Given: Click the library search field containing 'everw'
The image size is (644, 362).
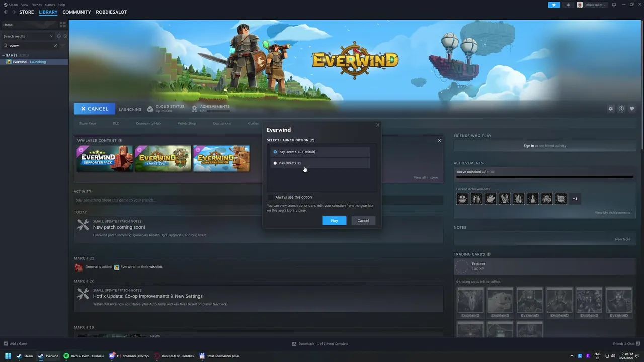Looking at the screenshot, I should tap(30, 46).
